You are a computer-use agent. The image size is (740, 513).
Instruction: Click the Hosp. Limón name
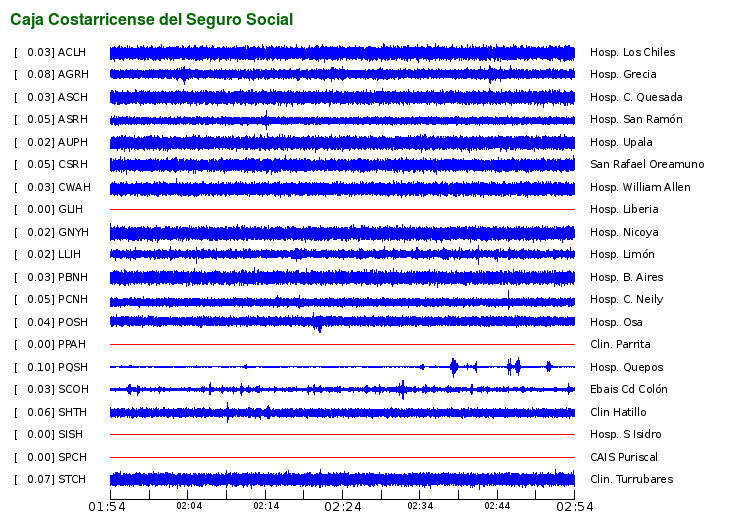[x=622, y=254]
